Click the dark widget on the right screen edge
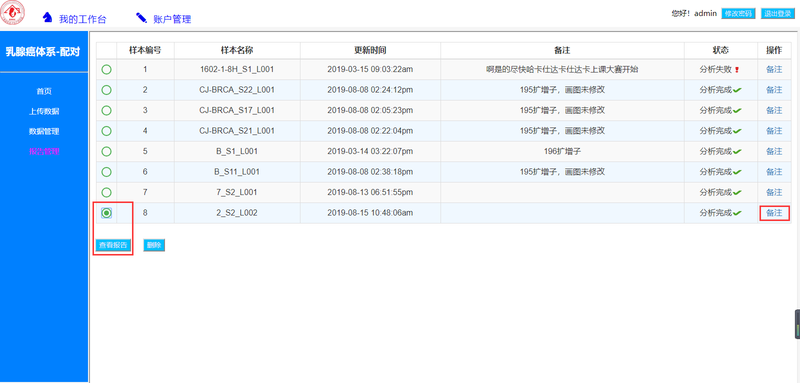The image size is (800, 383). [797, 324]
